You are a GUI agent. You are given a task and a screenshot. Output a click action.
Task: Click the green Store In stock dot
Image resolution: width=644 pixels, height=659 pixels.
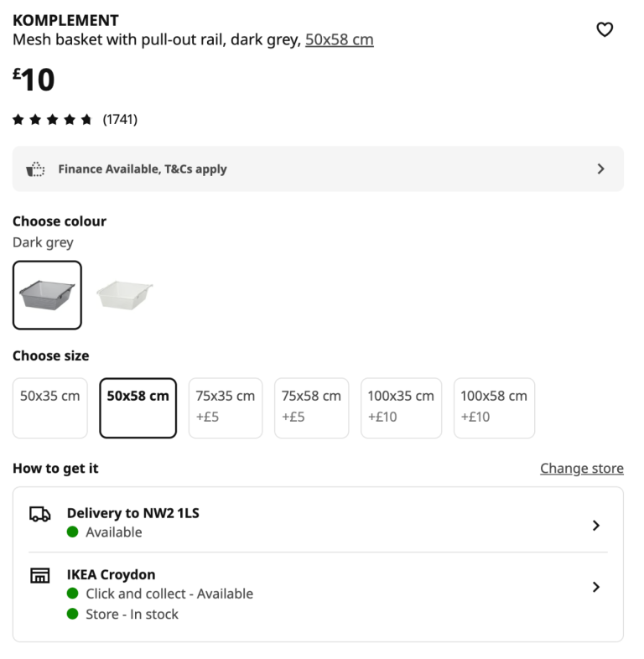pos(72,614)
